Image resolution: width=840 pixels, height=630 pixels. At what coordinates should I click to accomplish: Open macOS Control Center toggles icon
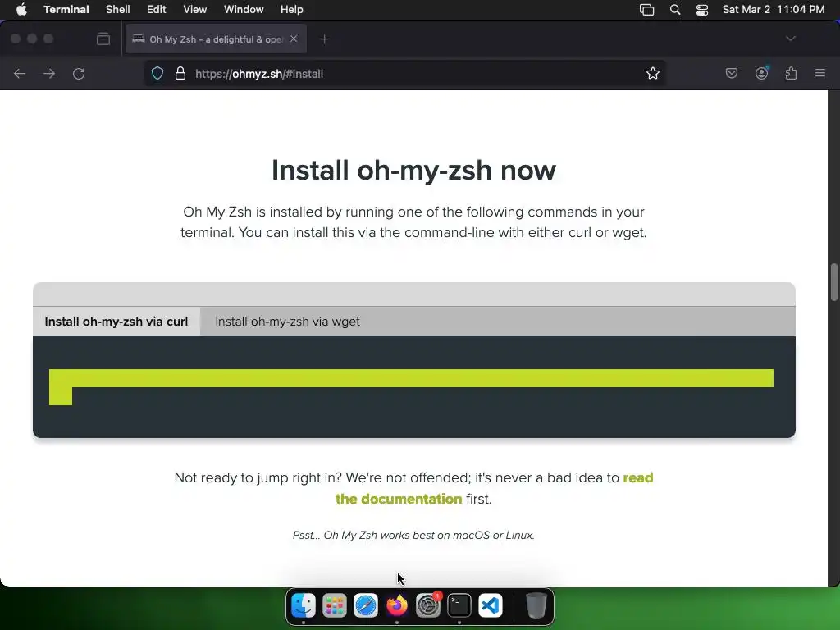[x=702, y=10]
